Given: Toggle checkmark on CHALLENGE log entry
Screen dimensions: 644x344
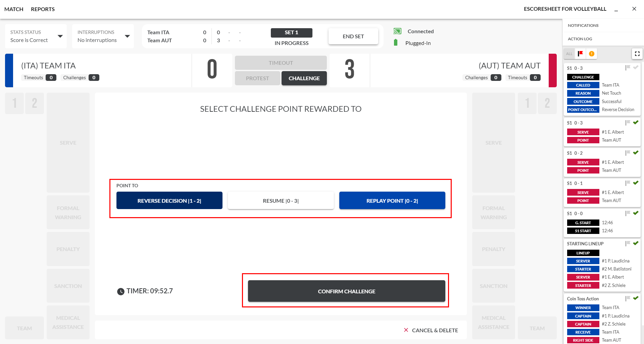Looking at the screenshot, I should coord(636,67).
